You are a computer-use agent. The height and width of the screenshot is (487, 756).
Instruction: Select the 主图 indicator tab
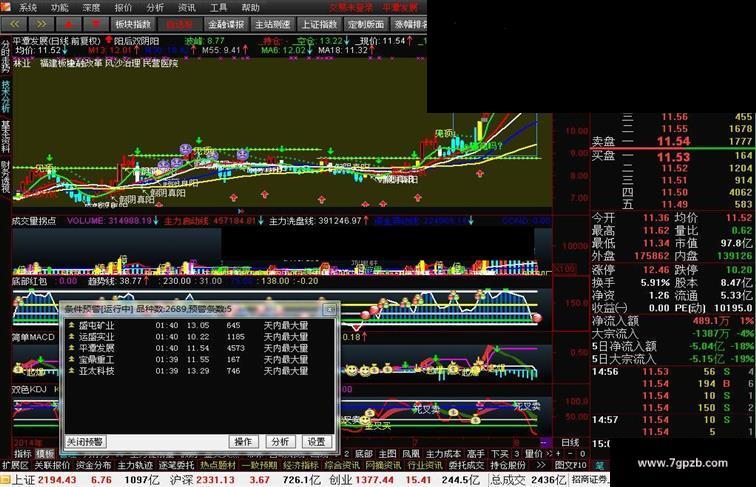(x=388, y=454)
